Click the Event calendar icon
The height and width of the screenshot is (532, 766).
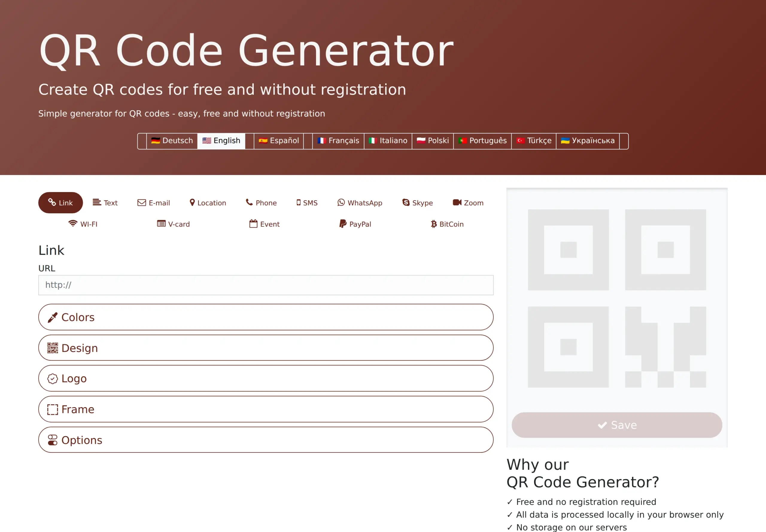click(x=253, y=223)
